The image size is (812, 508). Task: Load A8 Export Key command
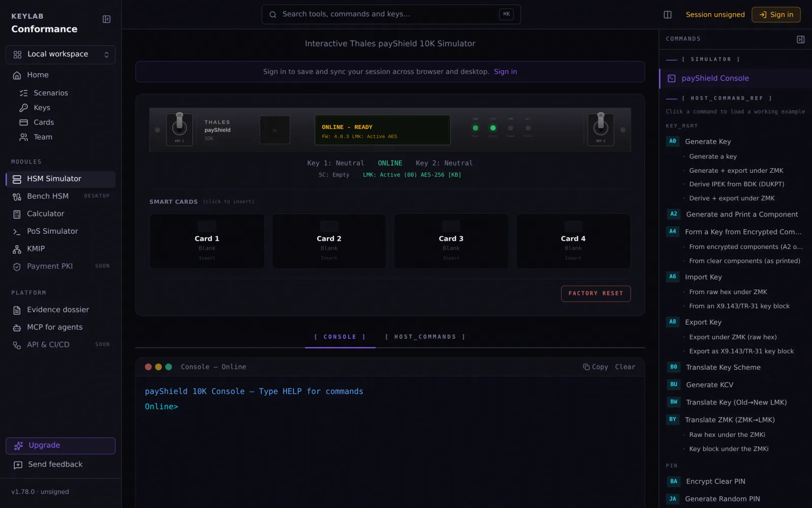[735, 323]
